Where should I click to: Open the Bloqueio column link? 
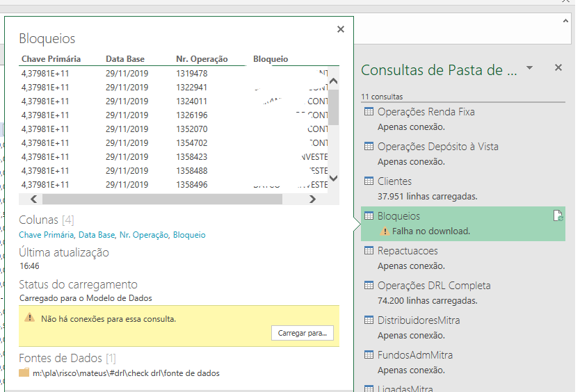(189, 235)
